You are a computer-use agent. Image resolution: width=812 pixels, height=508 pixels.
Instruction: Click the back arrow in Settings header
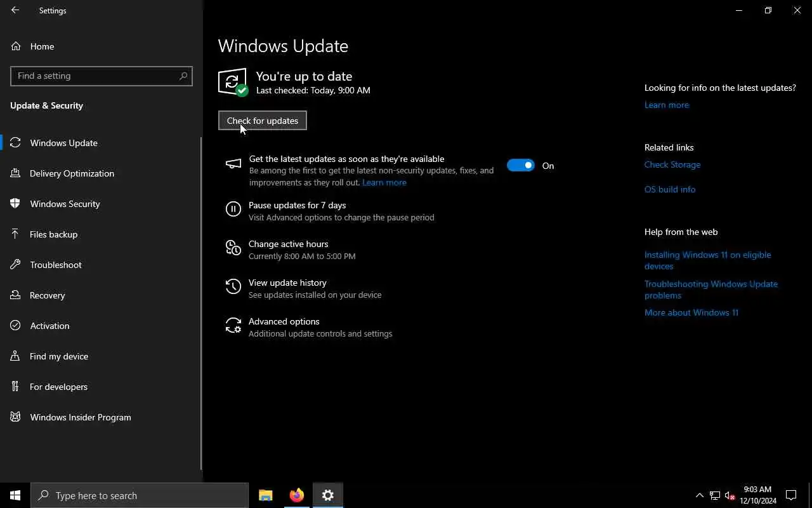coord(15,10)
